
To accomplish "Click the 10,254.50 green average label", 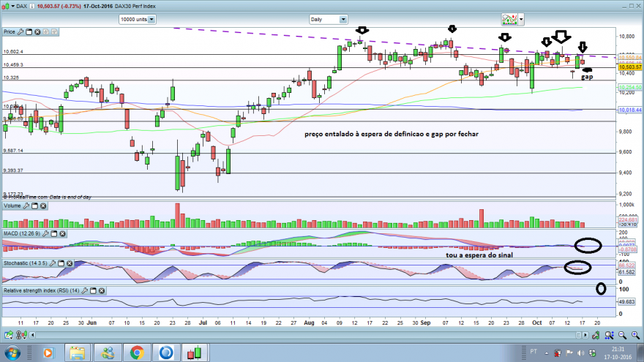I will point(629,88).
